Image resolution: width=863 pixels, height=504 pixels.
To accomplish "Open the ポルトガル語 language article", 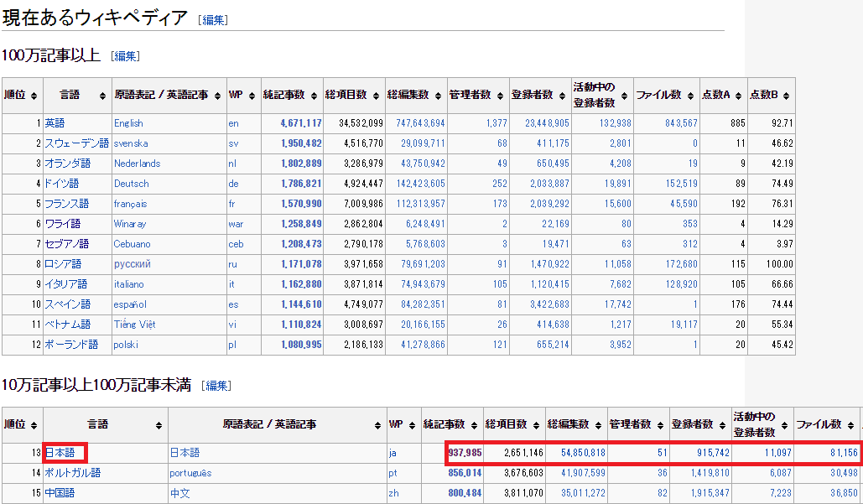I will tap(73, 473).
